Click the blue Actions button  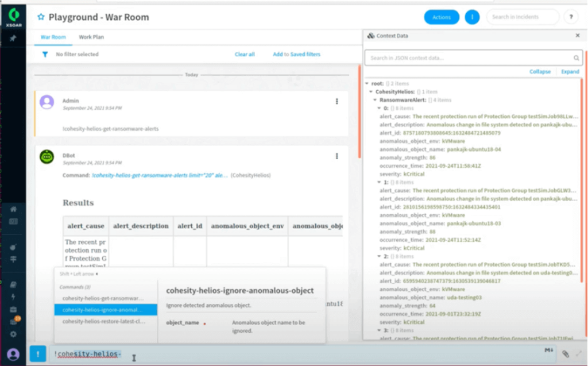click(x=442, y=17)
